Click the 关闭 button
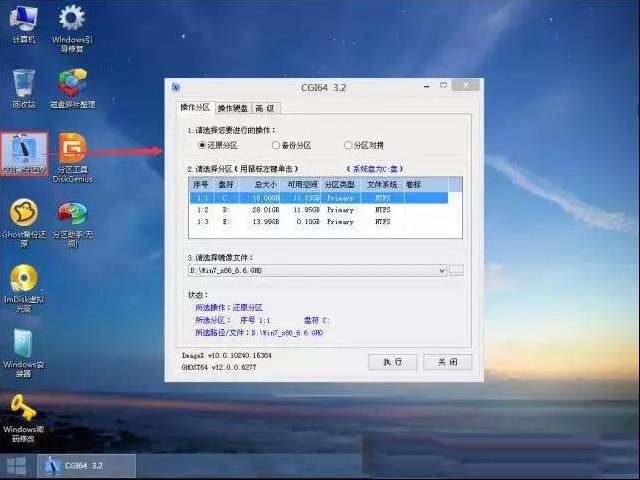The image size is (640, 480). 447,362
